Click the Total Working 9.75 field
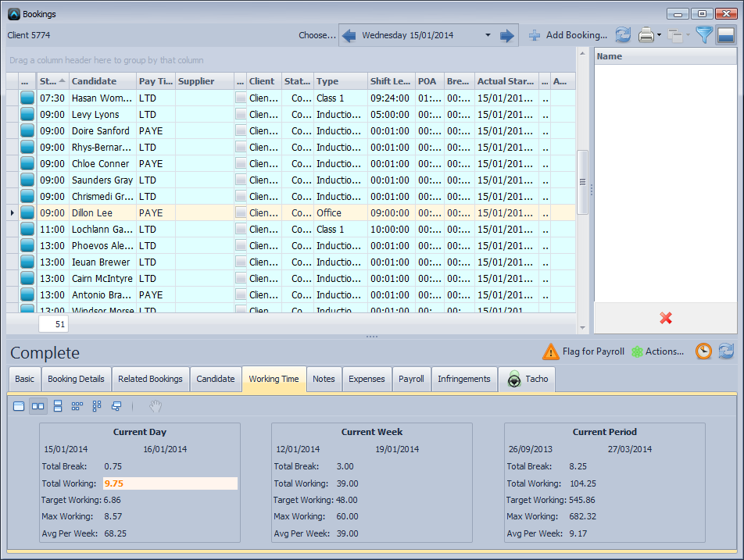 (170, 483)
